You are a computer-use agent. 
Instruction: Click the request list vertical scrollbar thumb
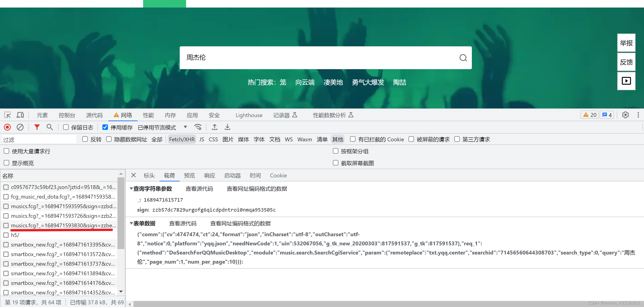pyautogui.click(x=121, y=213)
